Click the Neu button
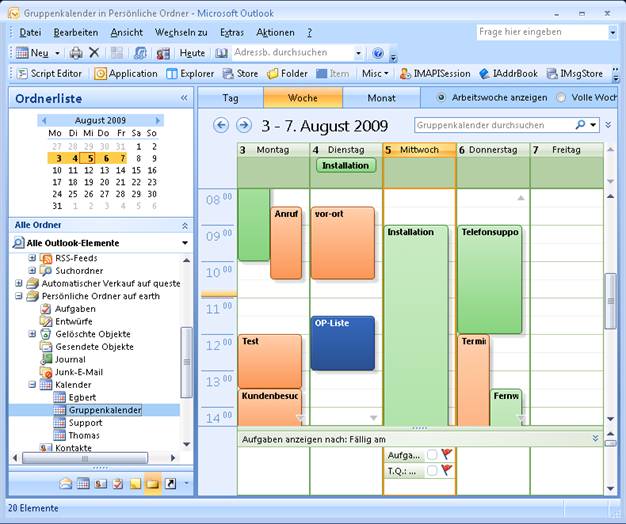Screen dimensions: 626x524 [33, 53]
